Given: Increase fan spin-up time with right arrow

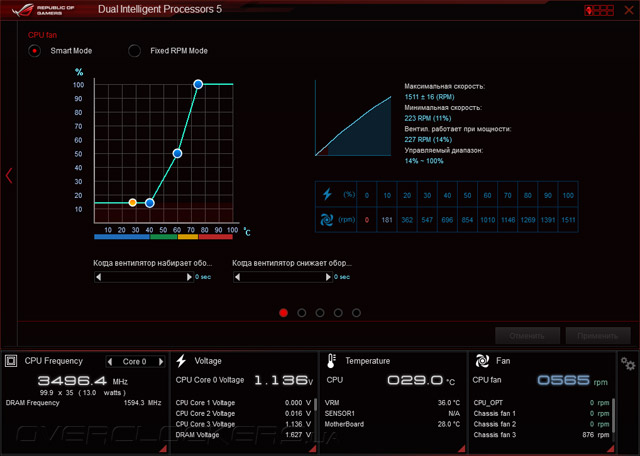Looking at the screenshot, I should (189, 277).
